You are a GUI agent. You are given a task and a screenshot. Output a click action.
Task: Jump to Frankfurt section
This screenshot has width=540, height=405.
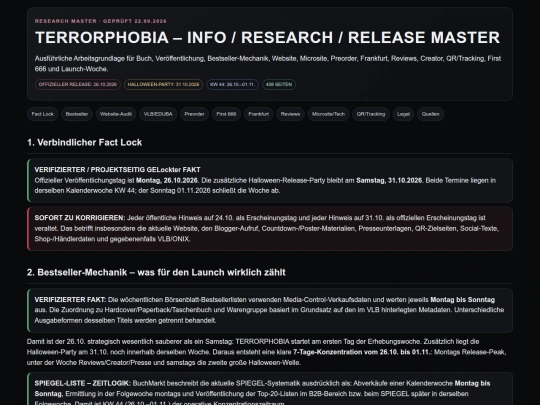(x=258, y=114)
